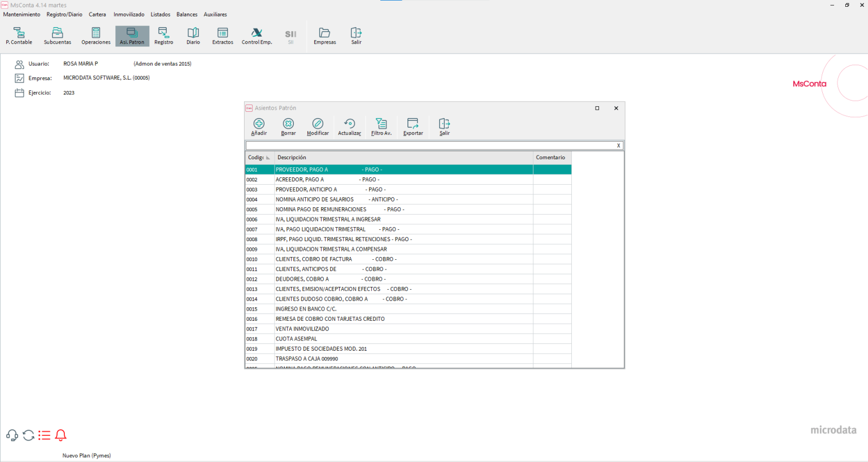Click the red list icon at bottom

tap(45, 435)
